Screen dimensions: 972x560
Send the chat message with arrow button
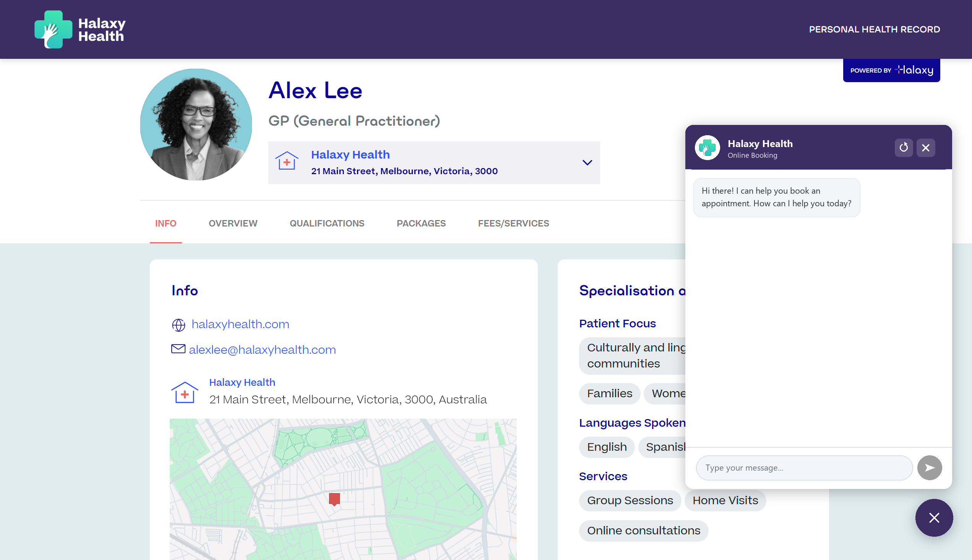click(929, 468)
